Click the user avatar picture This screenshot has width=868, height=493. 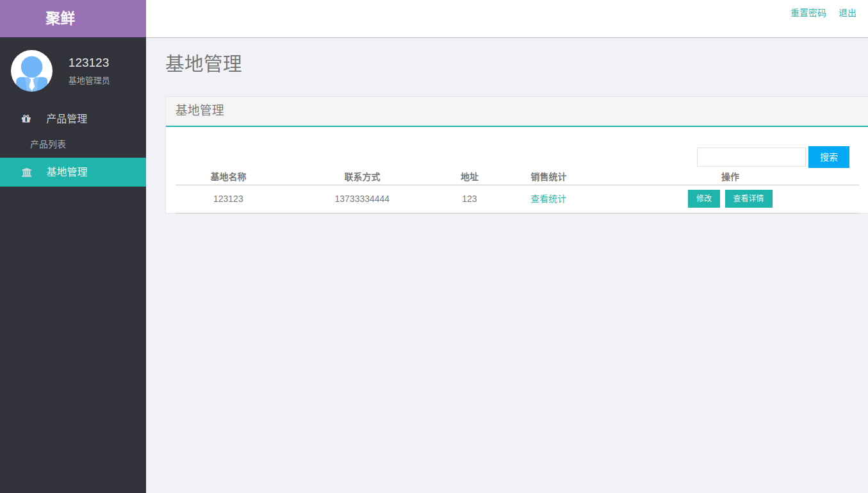[x=31, y=71]
